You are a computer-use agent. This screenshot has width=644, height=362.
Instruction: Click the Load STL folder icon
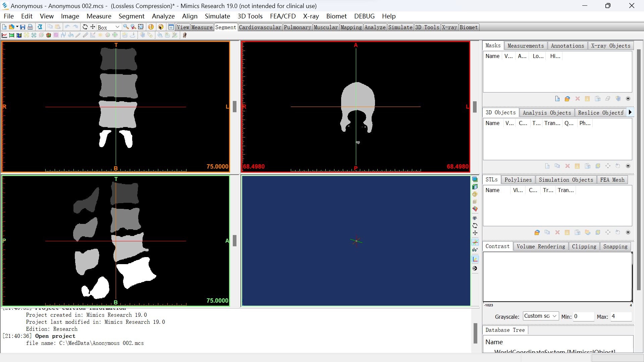click(x=537, y=232)
